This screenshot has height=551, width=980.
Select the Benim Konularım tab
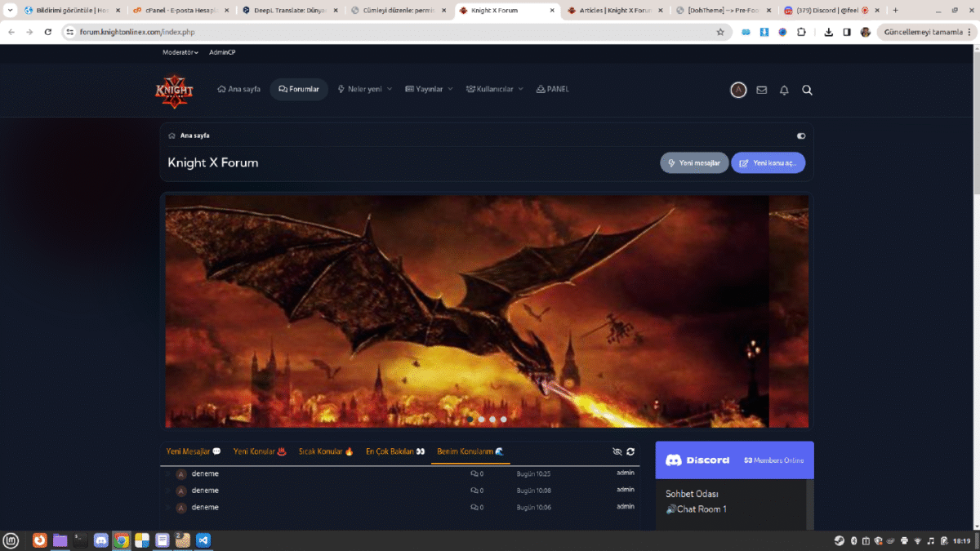[x=470, y=451]
